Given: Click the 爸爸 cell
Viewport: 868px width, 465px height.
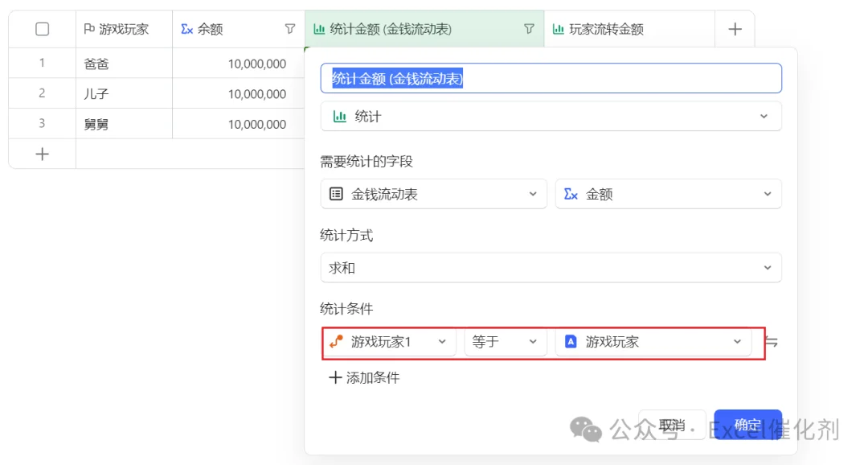Looking at the screenshot, I should pos(124,64).
